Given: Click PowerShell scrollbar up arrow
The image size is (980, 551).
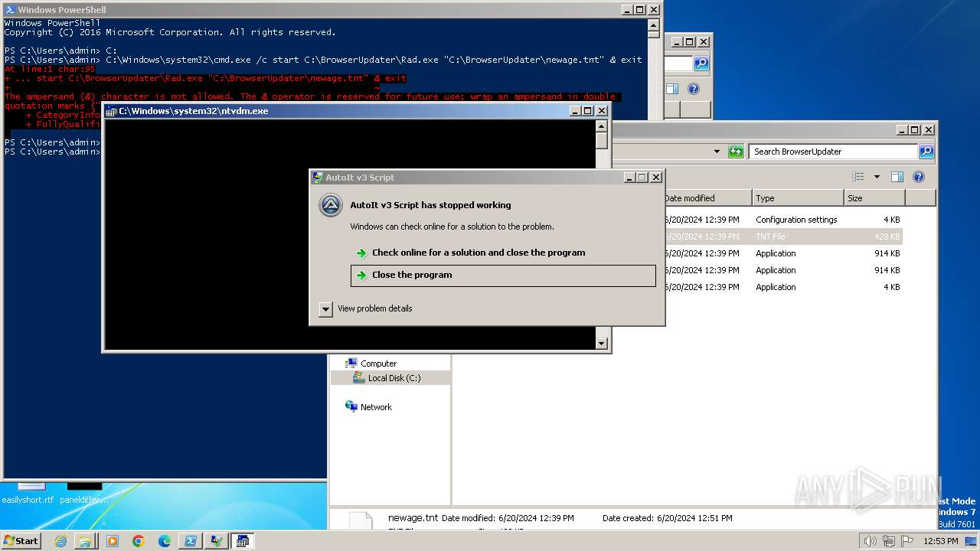Looking at the screenshot, I should coord(653,24).
